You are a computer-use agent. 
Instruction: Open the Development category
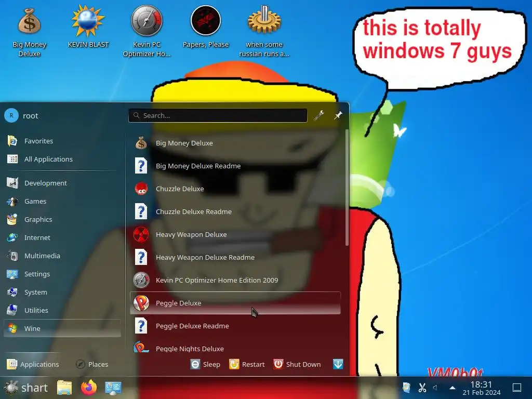(62, 183)
